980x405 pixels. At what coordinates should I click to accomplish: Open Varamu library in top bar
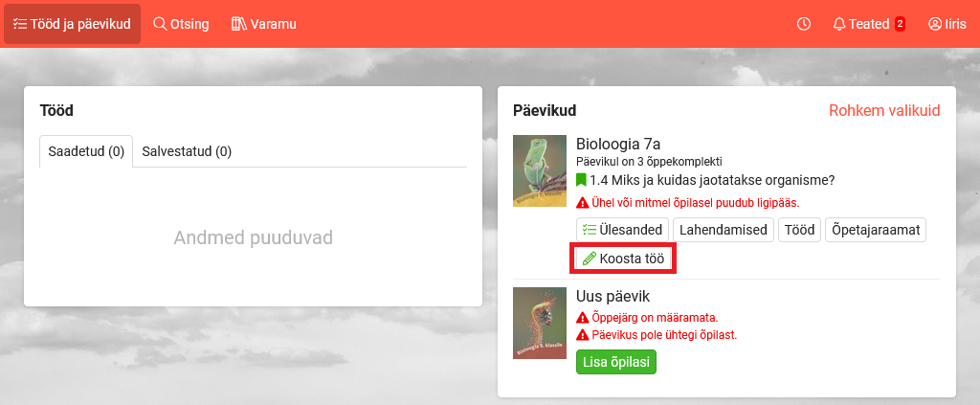point(264,24)
